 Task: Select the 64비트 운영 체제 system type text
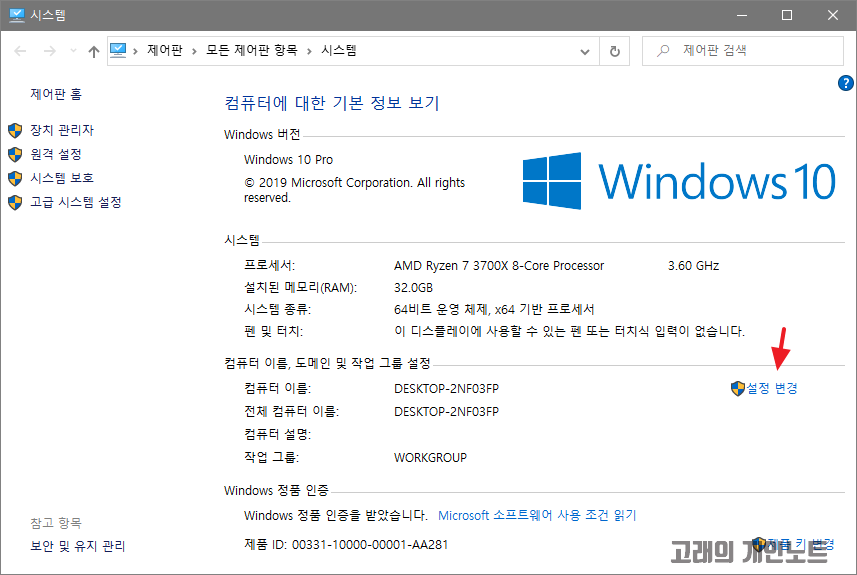click(494, 309)
